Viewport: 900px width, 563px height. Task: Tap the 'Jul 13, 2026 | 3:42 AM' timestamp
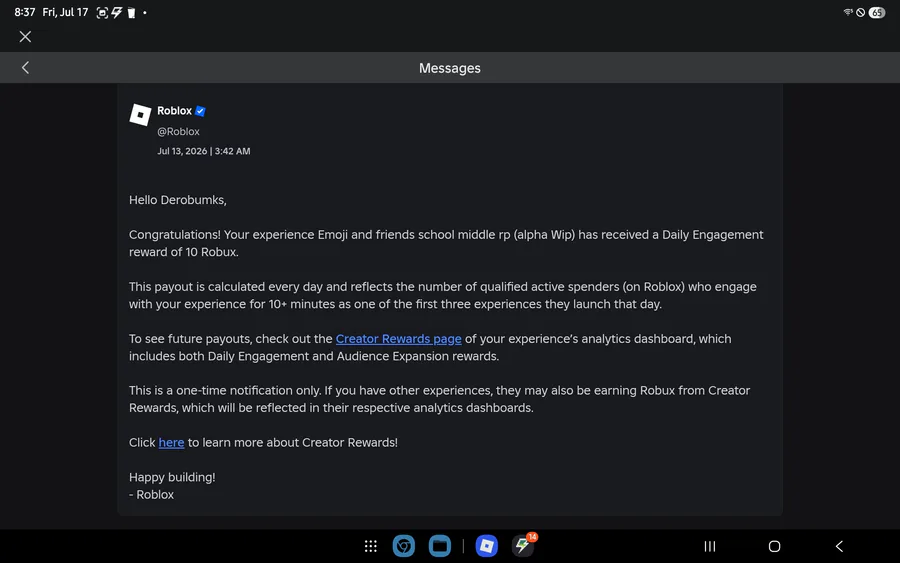tap(204, 151)
